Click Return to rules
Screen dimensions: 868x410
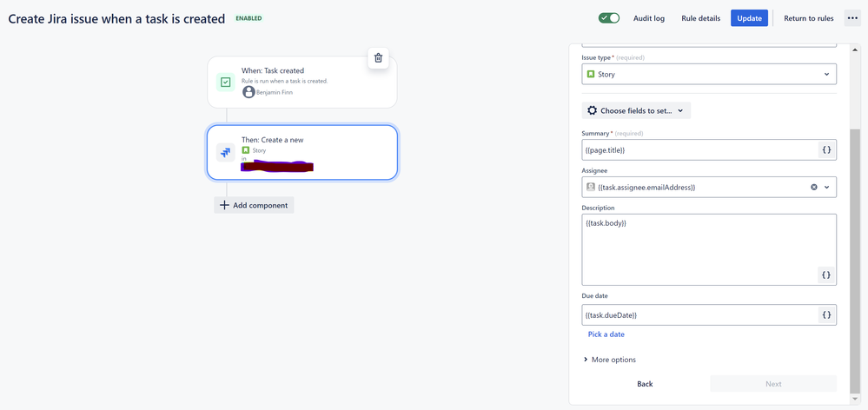(x=808, y=18)
